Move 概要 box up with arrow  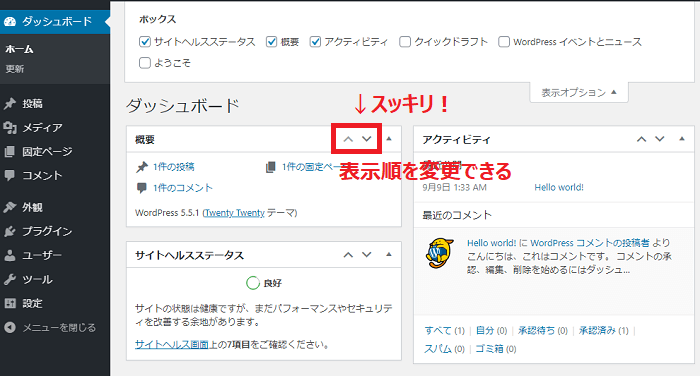coord(348,139)
